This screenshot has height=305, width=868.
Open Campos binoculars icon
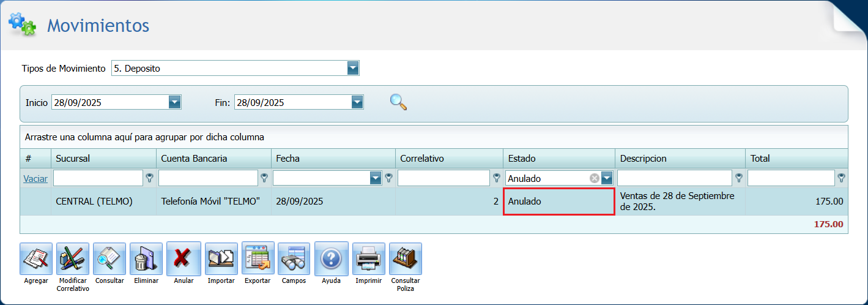tap(294, 259)
